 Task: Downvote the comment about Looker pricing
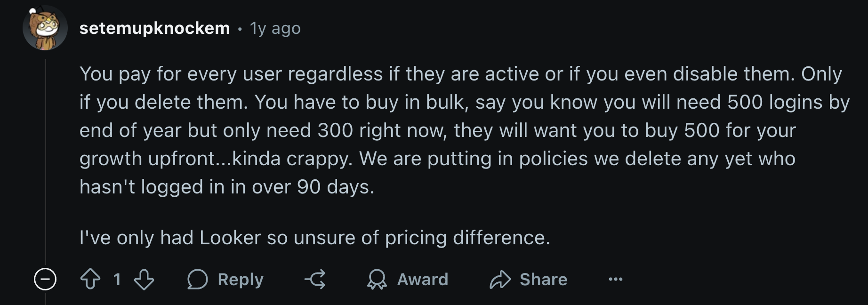click(x=145, y=279)
